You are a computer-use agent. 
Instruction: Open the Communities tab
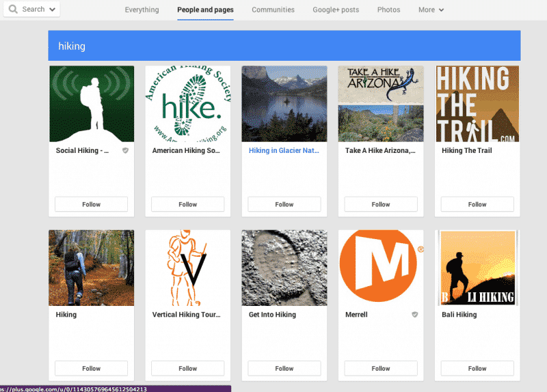[273, 10]
